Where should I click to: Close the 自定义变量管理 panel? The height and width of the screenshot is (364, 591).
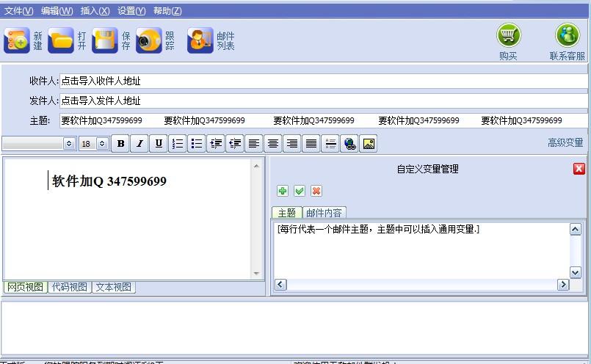pyautogui.click(x=579, y=169)
